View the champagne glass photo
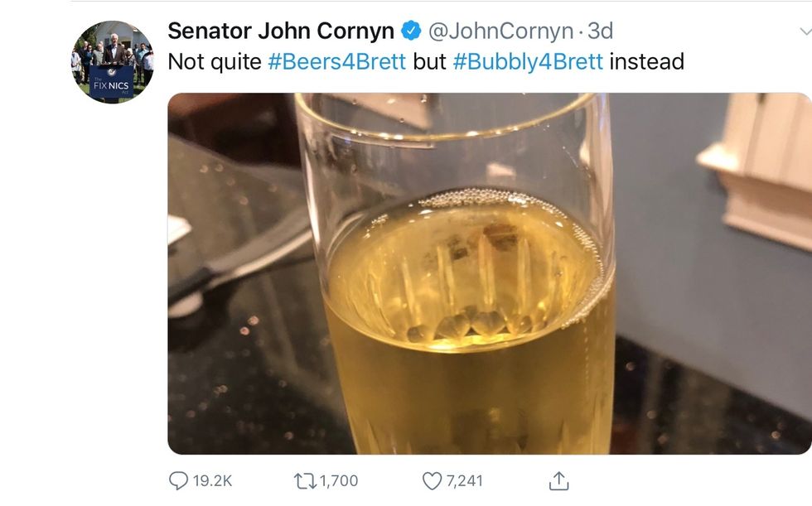Screen dimensions: 812x506 pos(489,273)
